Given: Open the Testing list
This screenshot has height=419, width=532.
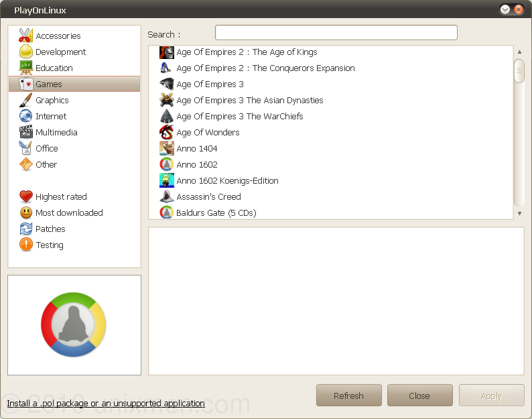Looking at the screenshot, I should 74,245.
